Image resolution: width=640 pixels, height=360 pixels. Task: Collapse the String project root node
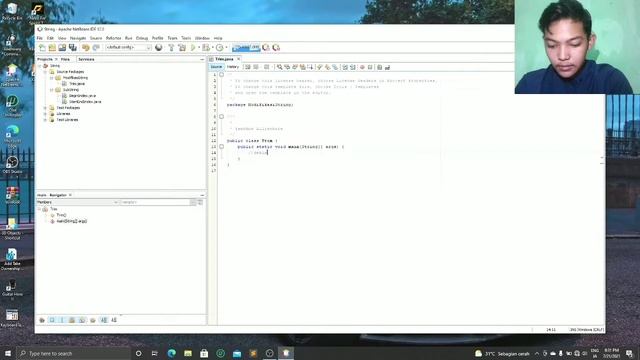(40, 66)
